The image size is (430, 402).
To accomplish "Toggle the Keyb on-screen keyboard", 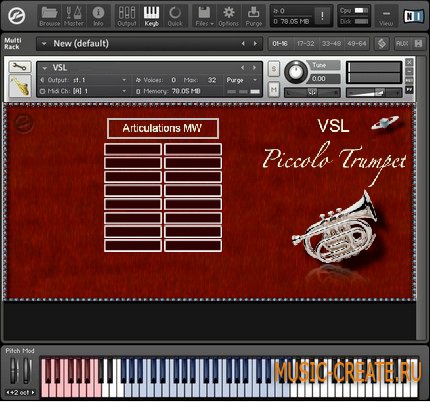I will pyautogui.click(x=151, y=16).
